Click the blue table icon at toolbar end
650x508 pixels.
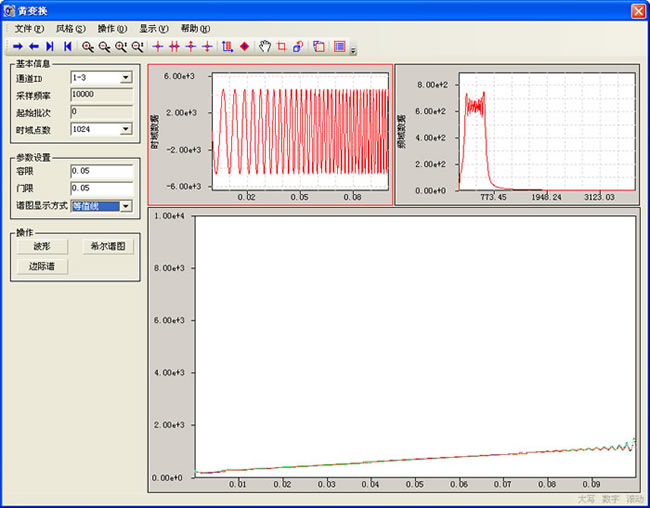point(340,46)
